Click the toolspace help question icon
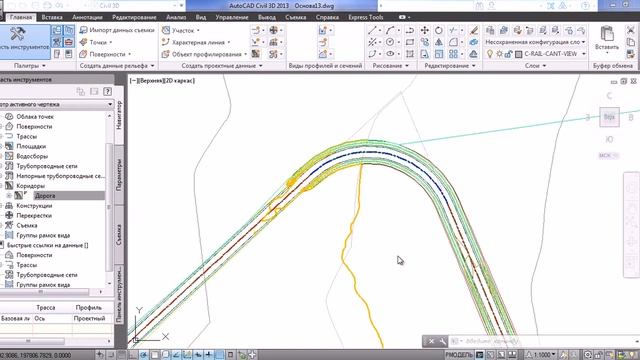The image size is (640, 360). [107, 91]
